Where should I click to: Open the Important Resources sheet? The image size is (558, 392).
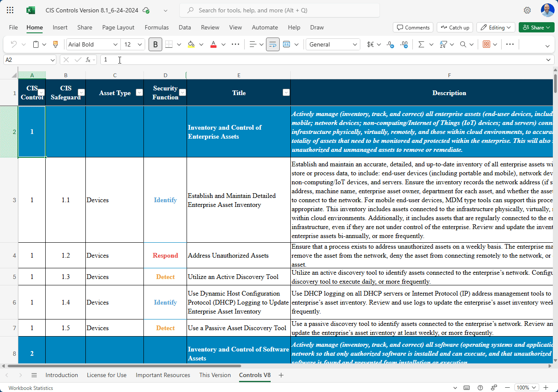pyautogui.click(x=163, y=375)
